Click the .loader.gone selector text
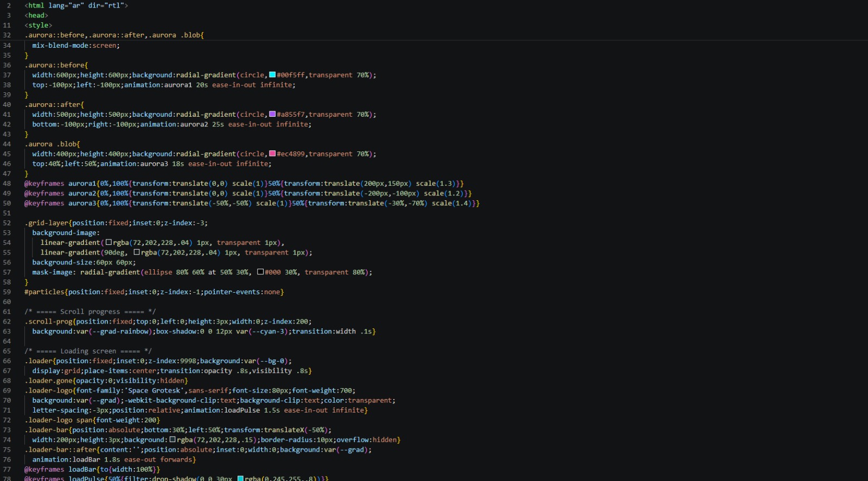The width and height of the screenshot is (868, 481). click(48, 381)
